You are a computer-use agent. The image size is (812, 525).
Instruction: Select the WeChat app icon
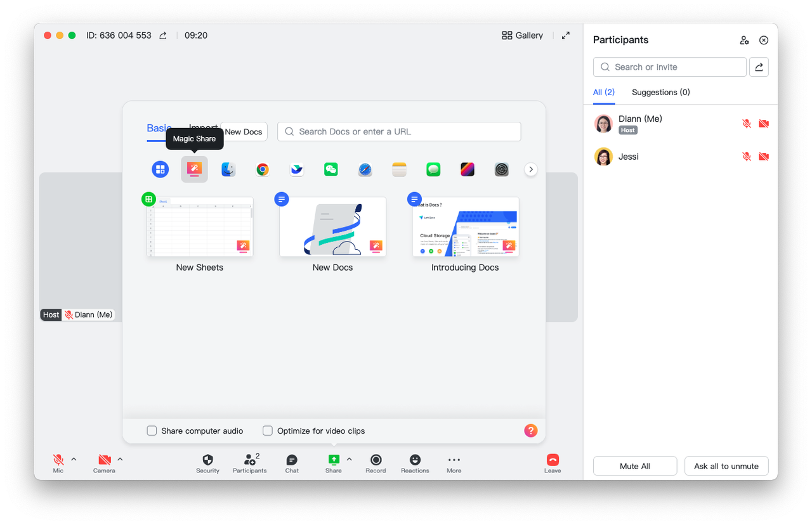331,169
